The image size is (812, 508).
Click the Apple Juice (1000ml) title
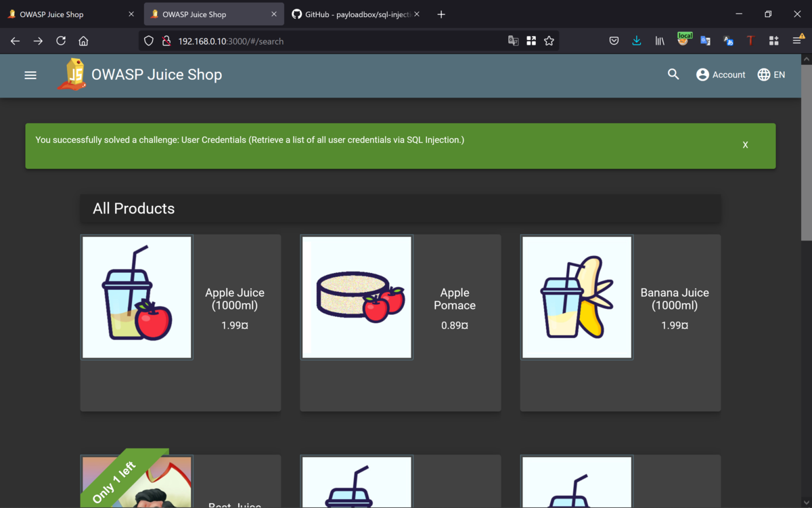tap(235, 299)
